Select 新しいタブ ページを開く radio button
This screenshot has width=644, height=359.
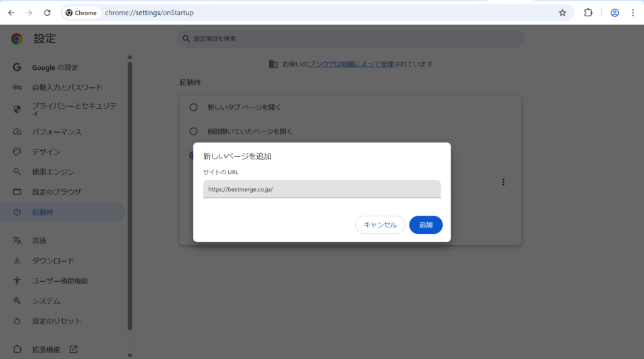click(194, 108)
